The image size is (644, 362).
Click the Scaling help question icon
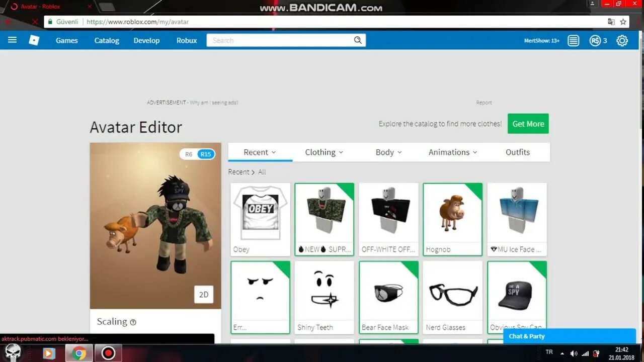[133, 322]
